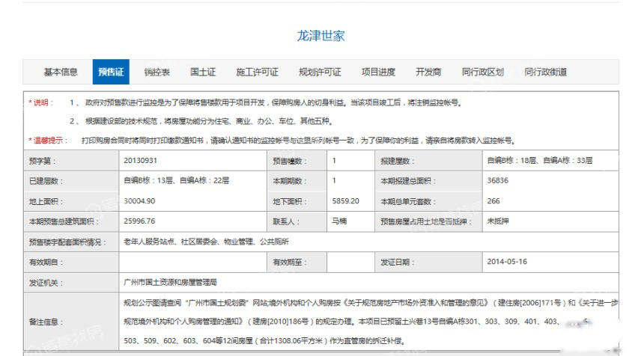Click the remark line mentioning 合计1308.06平方米

pyautogui.click(x=265, y=340)
